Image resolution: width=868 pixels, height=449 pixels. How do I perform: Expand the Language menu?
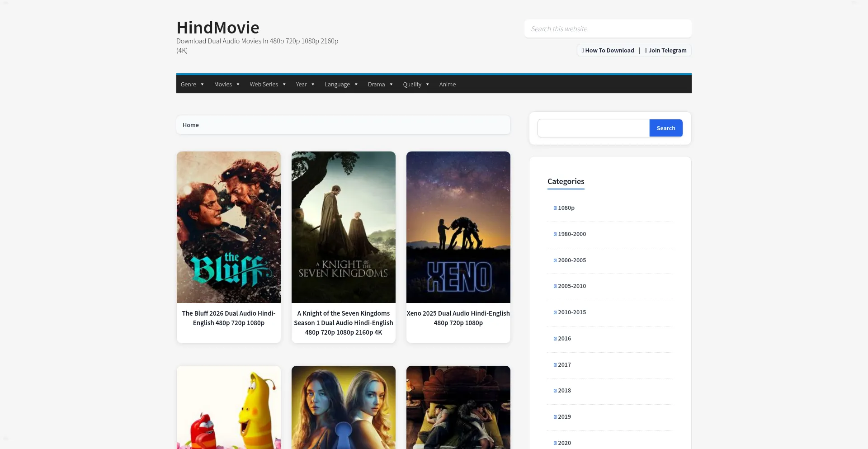click(x=341, y=84)
